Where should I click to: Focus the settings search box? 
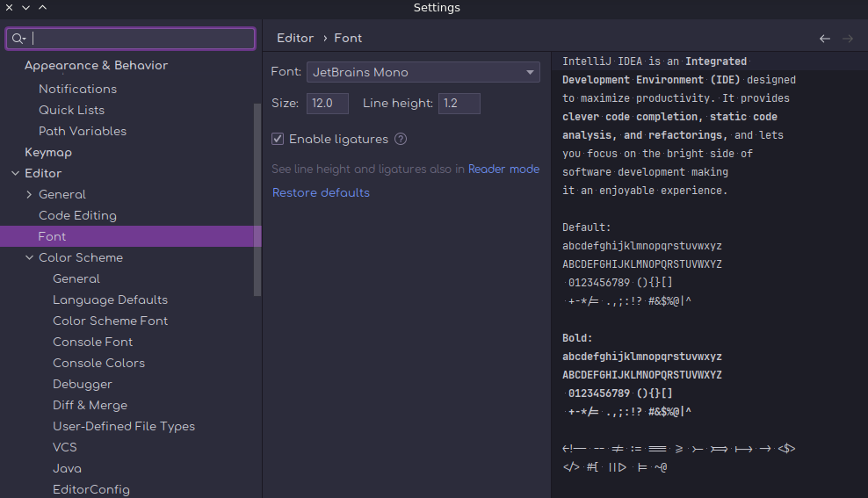click(x=141, y=39)
